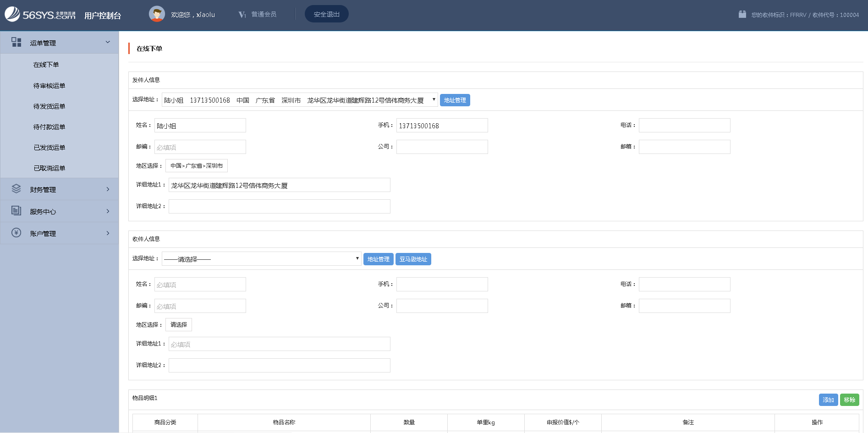Click the 运单管理 grid icon
The image size is (868, 433).
click(16, 43)
